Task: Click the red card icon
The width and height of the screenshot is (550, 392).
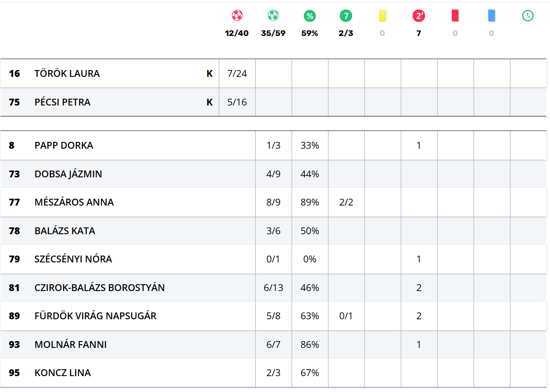Action: (455, 16)
